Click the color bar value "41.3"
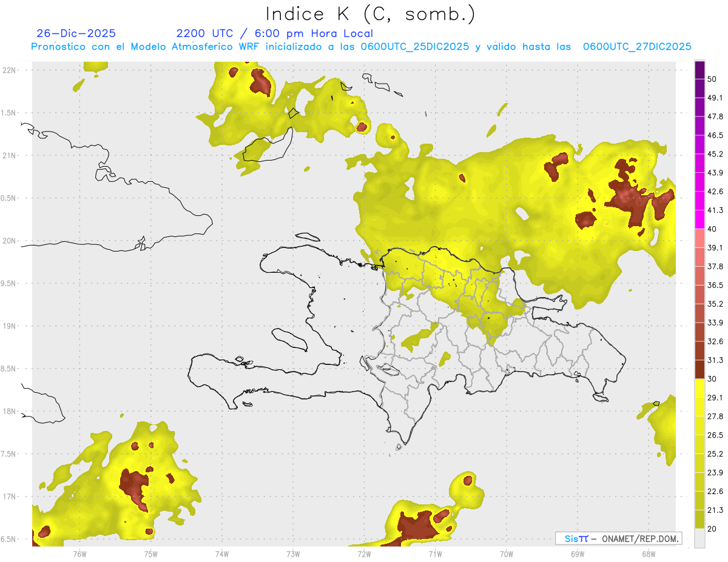This screenshot has height=562, width=728. pyautogui.click(x=715, y=210)
